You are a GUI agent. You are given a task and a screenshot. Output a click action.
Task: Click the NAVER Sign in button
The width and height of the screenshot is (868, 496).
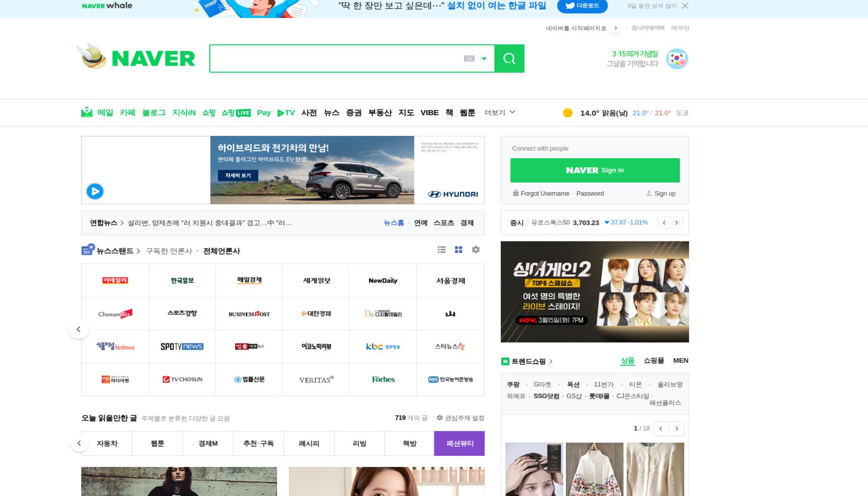click(595, 170)
